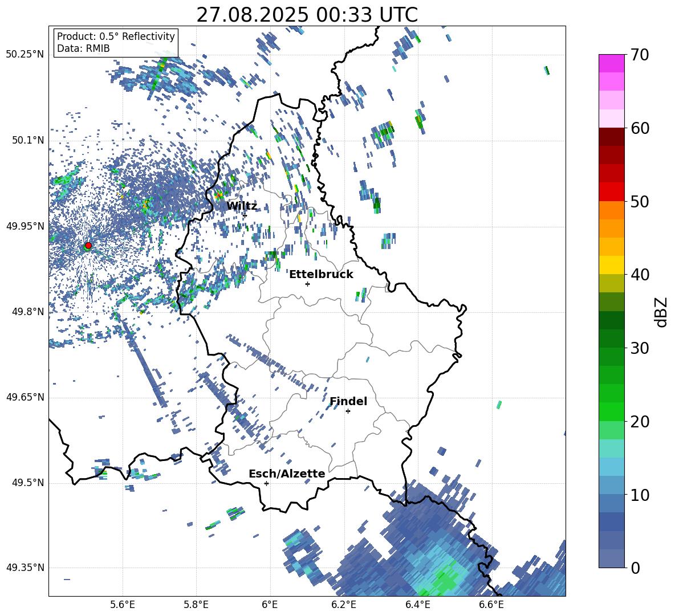Click the colorbar tick label 30
Image resolution: width=675 pixels, height=616 pixels.
point(640,348)
